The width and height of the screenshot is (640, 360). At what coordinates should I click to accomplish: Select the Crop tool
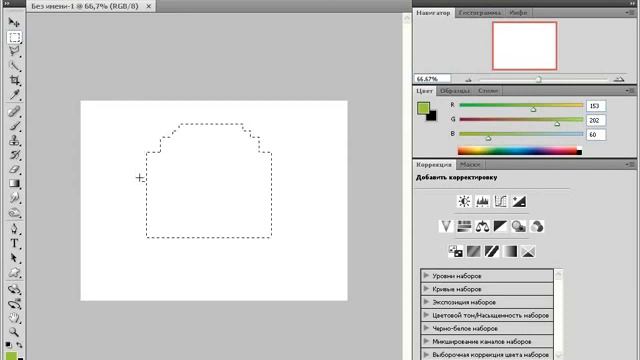point(14,80)
